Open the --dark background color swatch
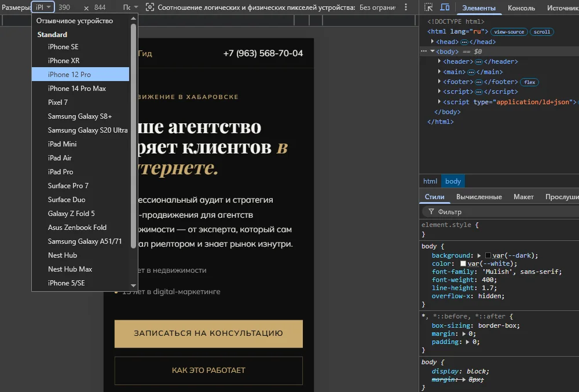The width and height of the screenshot is (579, 392). click(488, 255)
